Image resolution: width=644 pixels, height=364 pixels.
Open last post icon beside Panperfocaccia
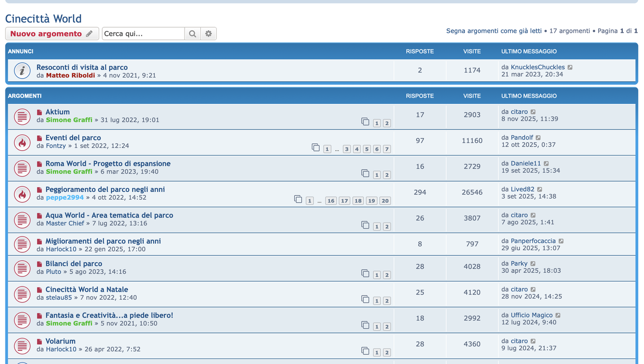(x=561, y=241)
